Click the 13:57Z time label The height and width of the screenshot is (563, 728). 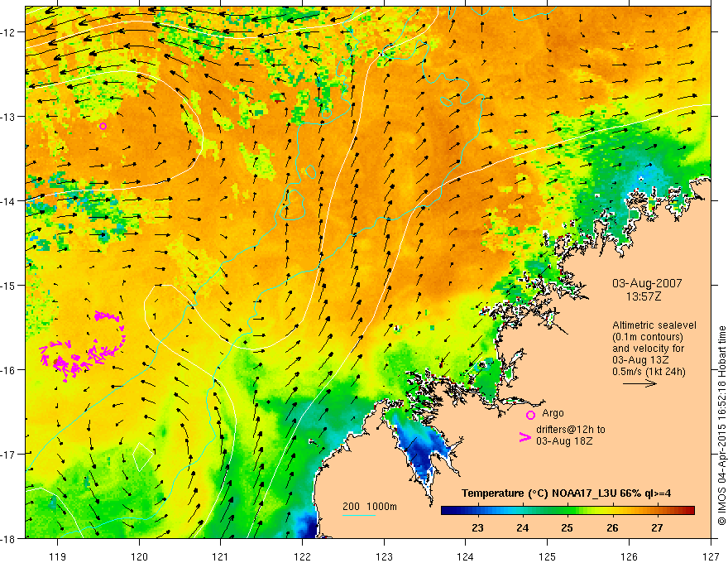pos(643,296)
